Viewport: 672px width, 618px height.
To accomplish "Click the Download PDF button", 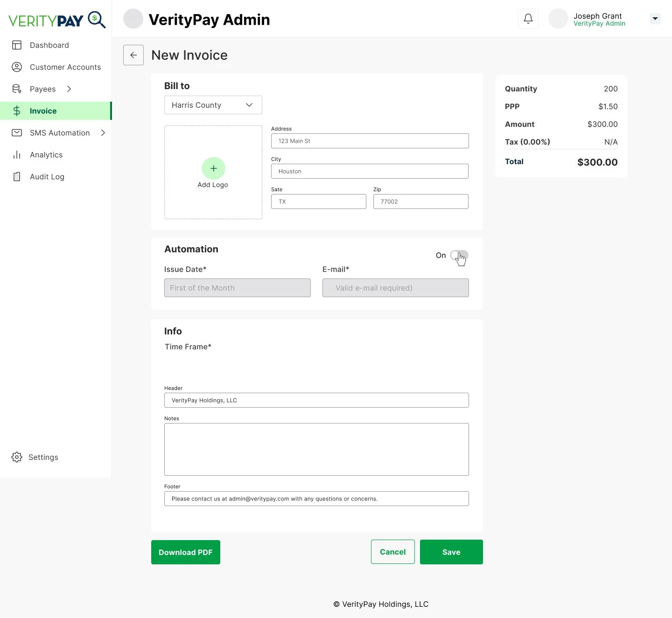I will pyautogui.click(x=185, y=552).
